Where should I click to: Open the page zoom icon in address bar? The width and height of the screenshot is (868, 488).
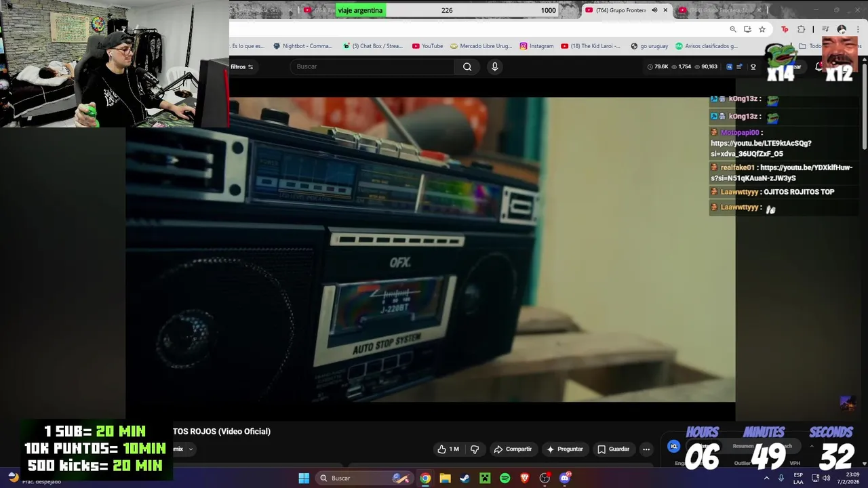coord(733,29)
